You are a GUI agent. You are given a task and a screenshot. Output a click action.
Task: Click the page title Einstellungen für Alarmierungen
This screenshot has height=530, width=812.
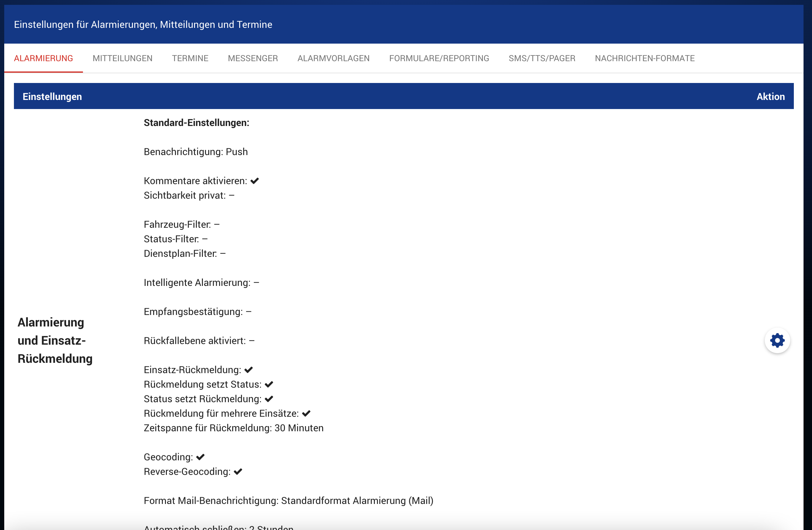pos(143,25)
